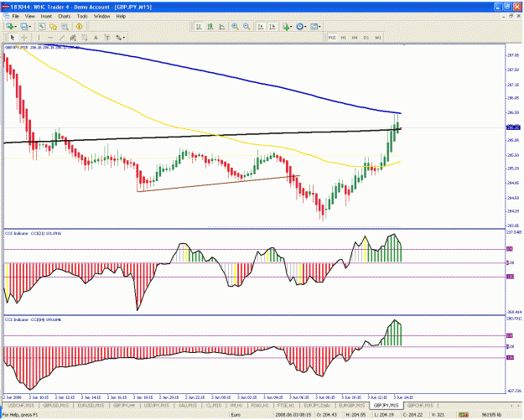Select the text label tool
The height and width of the screenshot is (420, 524).
click(107, 38)
